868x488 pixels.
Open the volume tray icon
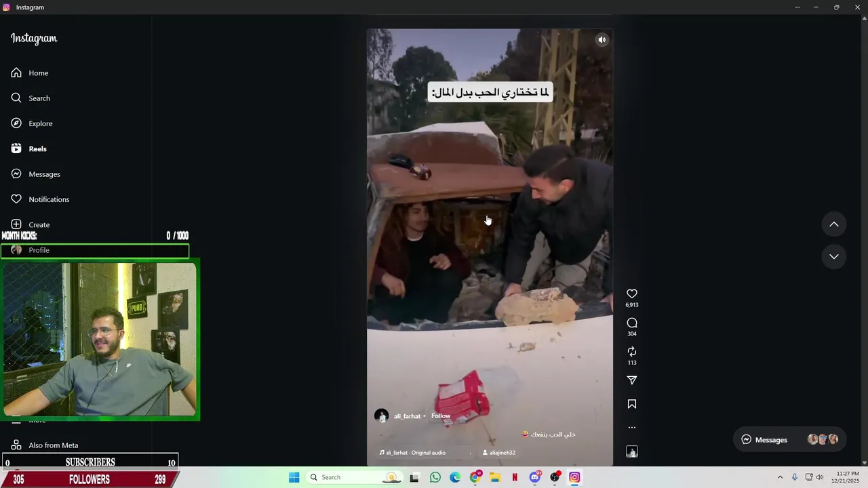click(819, 477)
